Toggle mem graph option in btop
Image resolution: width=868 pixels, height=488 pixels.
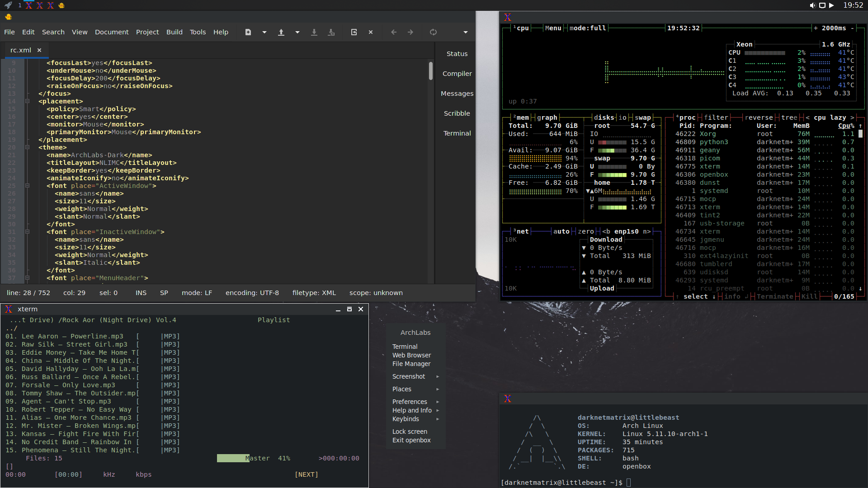(x=547, y=117)
